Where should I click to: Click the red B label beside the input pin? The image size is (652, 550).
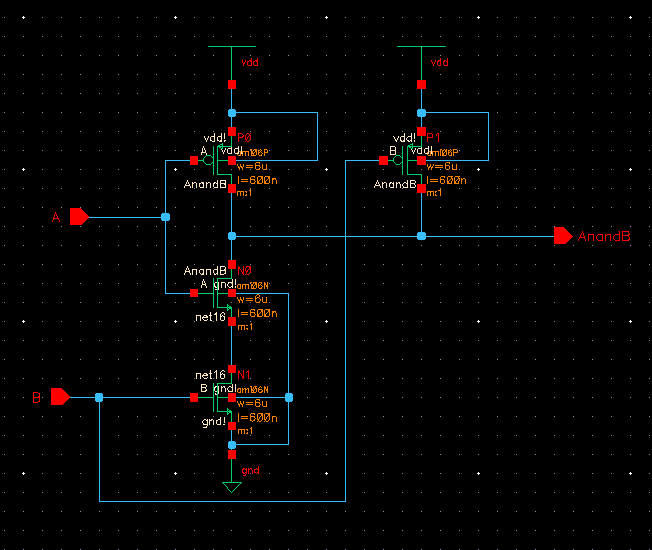pyautogui.click(x=37, y=398)
